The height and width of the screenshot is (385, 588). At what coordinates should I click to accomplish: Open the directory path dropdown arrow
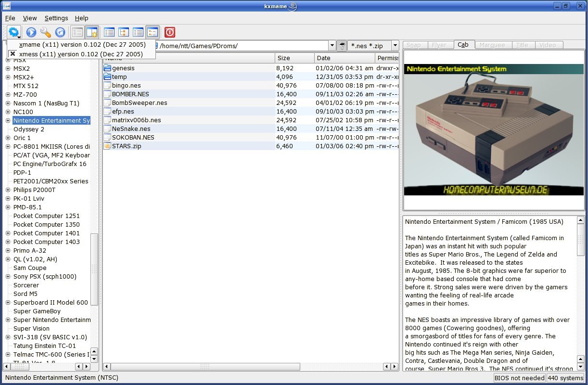click(x=332, y=46)
